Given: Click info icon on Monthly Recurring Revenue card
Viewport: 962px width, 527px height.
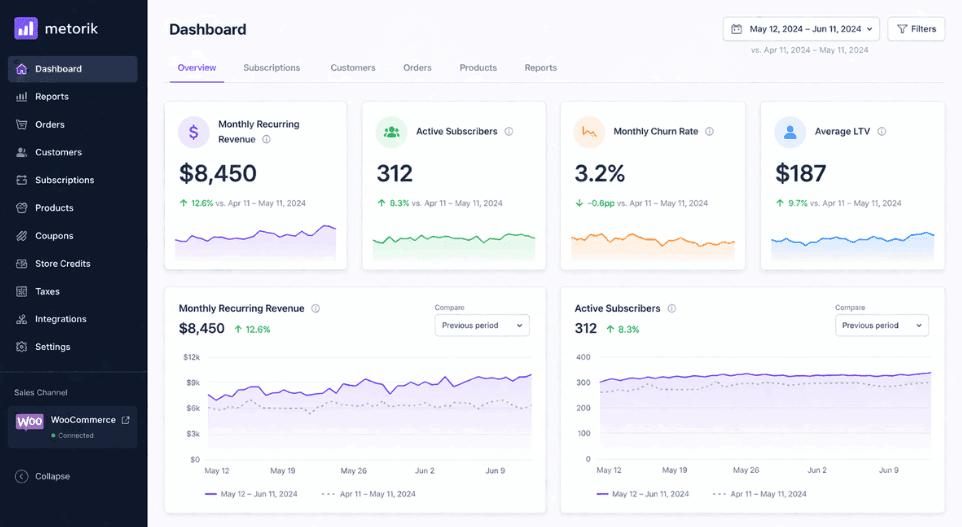Looking at the screenshot, I should 266,139.
